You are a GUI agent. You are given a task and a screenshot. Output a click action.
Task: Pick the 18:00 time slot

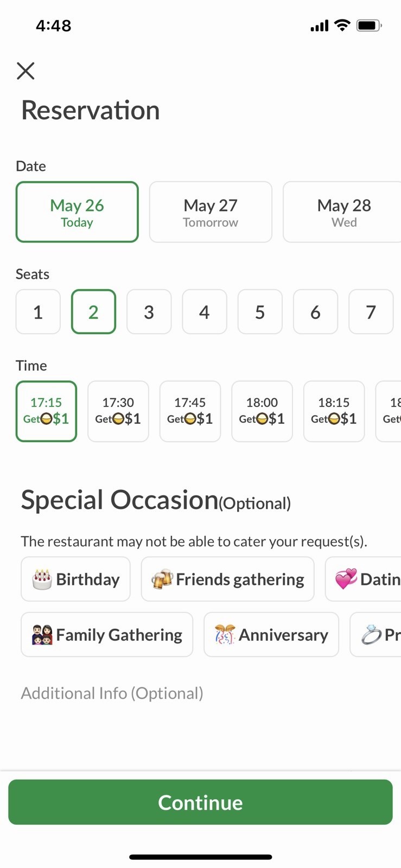point(262,411)
